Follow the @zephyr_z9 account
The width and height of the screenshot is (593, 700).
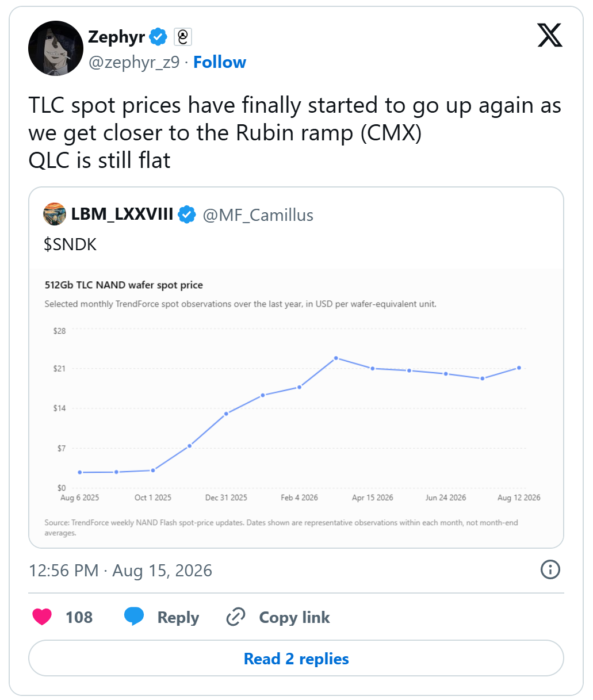click(x=220, y=62)
